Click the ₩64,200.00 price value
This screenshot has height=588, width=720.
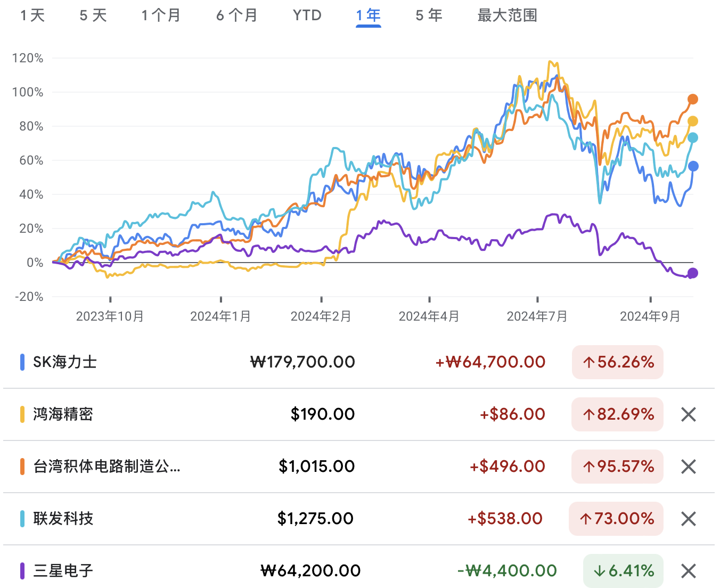pos(310,571)
